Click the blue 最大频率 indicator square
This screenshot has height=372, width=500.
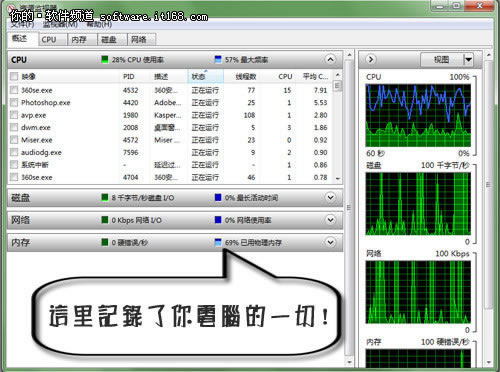[218, 60]
